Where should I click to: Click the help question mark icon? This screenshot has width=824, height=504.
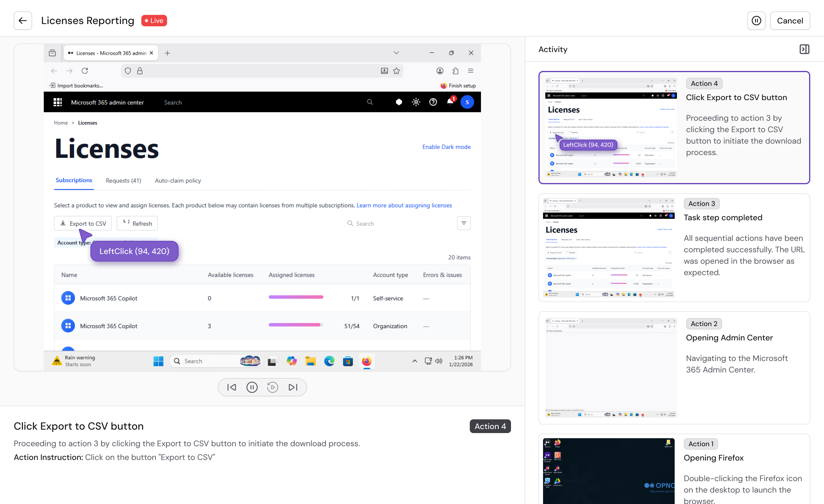433,102
